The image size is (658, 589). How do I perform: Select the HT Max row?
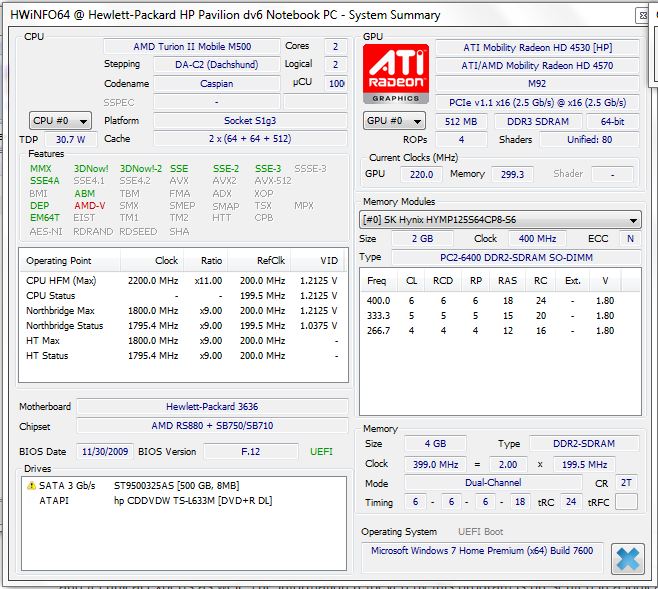click(183, 341)
